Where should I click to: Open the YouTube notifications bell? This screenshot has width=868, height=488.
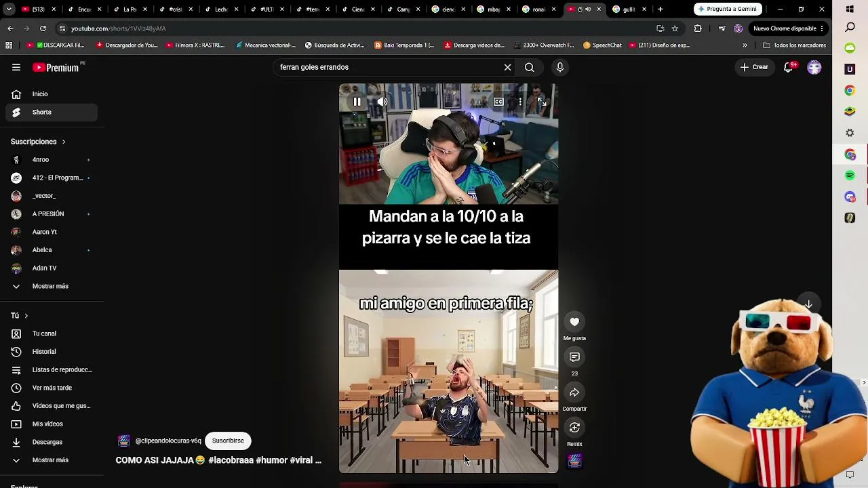click(x=788, y=67)
